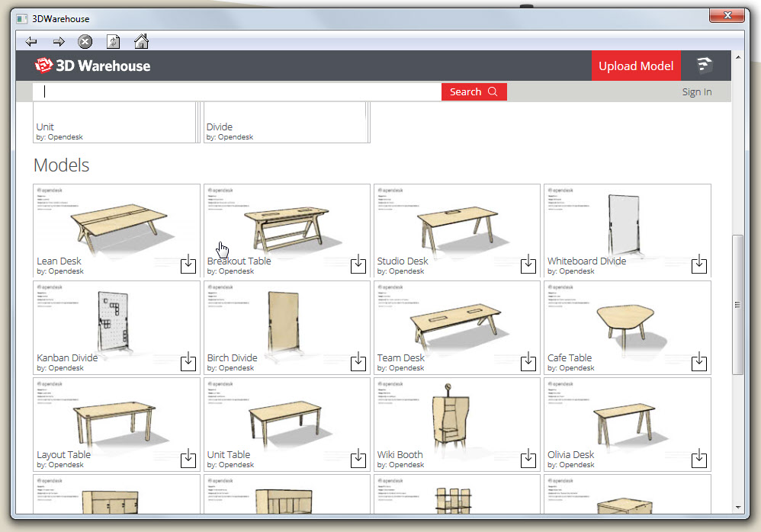Open the Birch Divide title link

click(232, 358)
